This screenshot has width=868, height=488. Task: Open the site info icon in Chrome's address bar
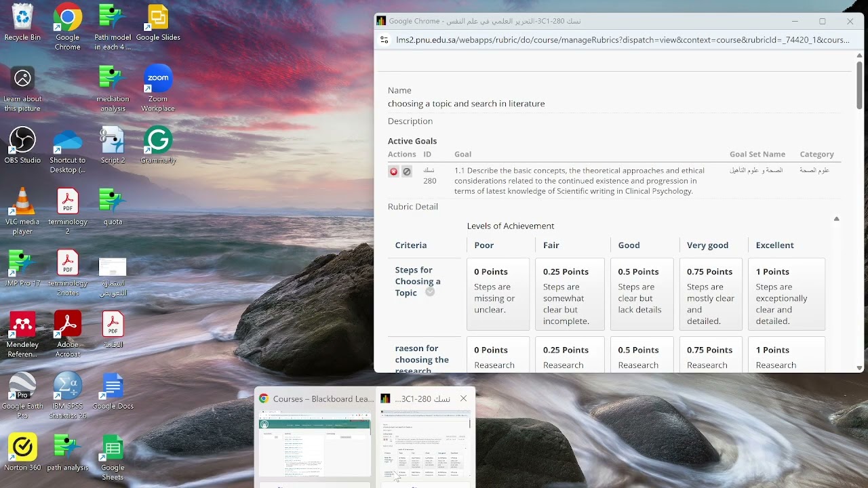coord(384,40)
